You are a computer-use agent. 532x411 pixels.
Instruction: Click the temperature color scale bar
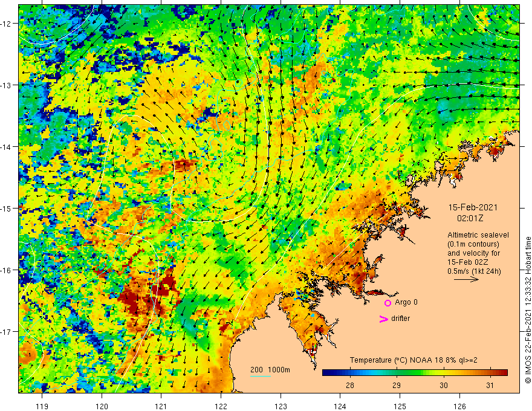[415, 372]
